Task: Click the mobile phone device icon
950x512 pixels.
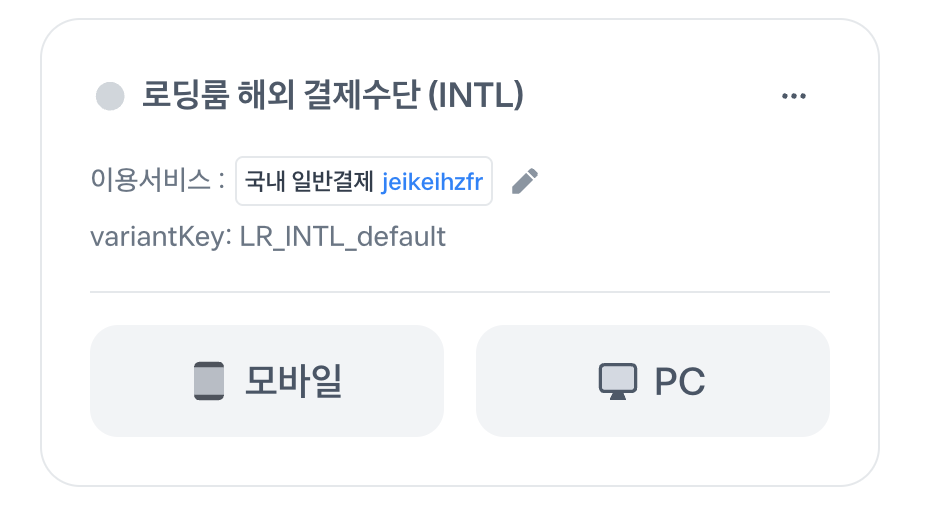Action: 209,381
